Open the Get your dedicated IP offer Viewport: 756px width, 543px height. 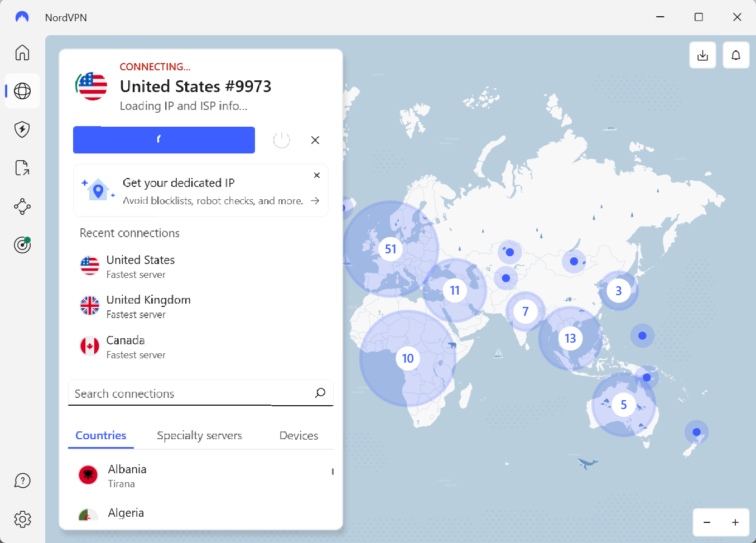(201, 190)
